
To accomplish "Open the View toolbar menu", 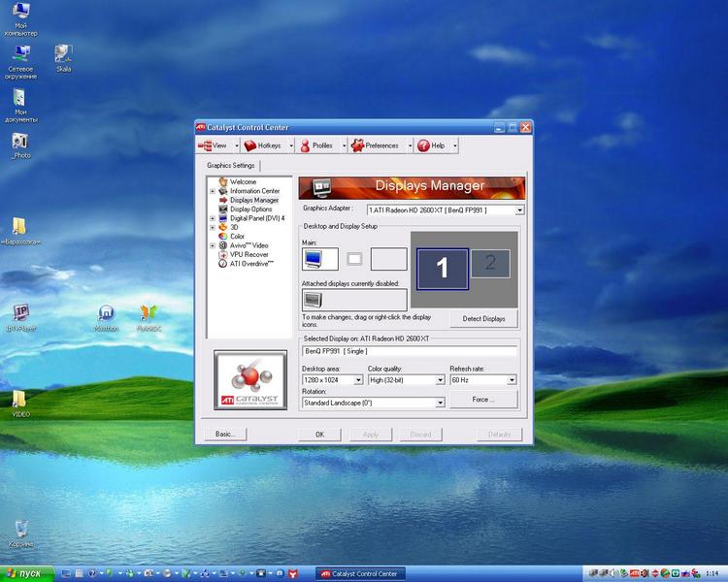I will (217, 145).
